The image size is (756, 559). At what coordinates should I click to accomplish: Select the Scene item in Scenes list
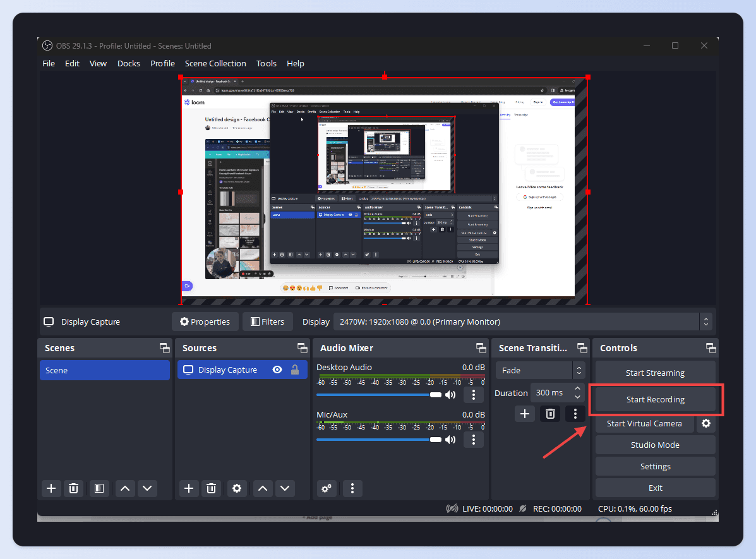(105, 370)
